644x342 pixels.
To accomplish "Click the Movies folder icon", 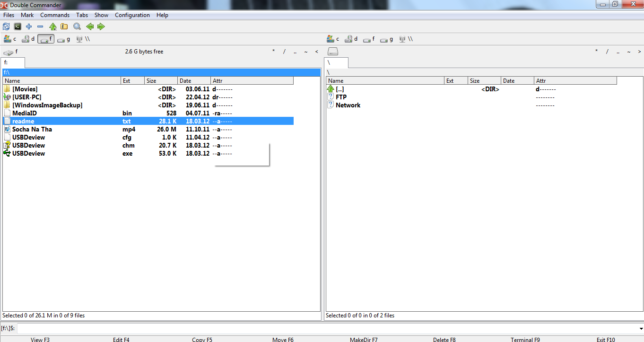I will point(7,89).
